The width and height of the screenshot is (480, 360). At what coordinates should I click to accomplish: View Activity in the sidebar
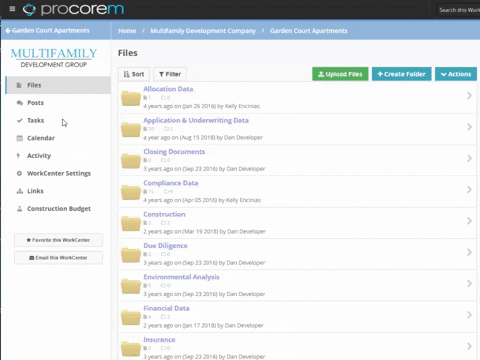58,156
